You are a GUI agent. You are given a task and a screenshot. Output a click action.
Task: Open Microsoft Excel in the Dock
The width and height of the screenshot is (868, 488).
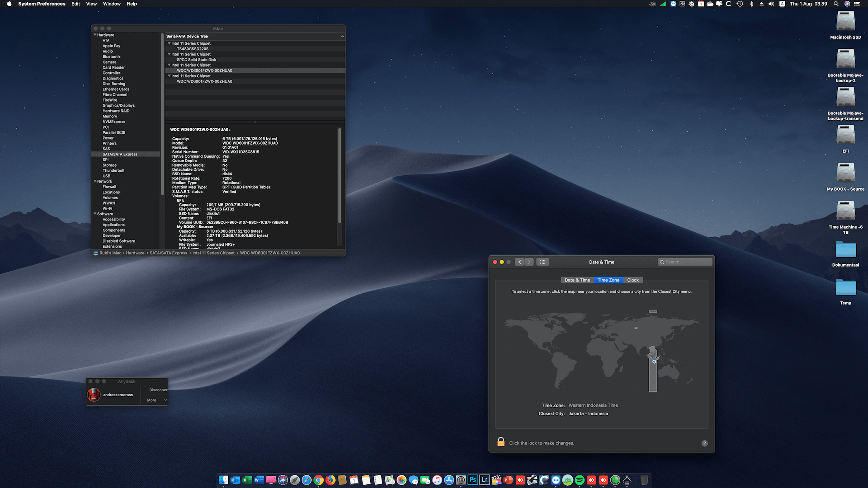click(247, 480)
